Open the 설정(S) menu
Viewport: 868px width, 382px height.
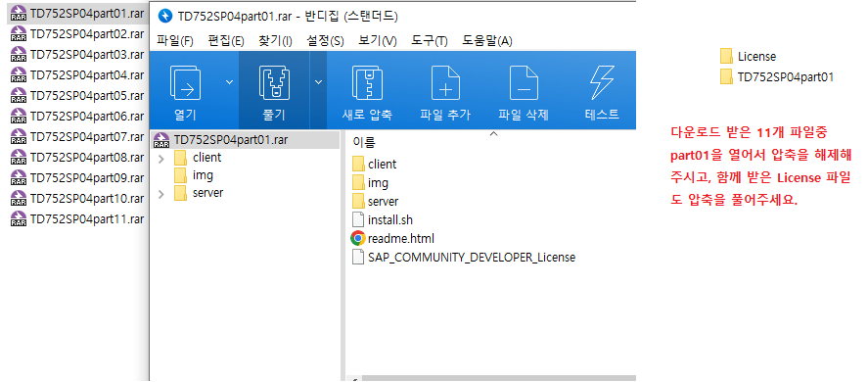point(325,40)
